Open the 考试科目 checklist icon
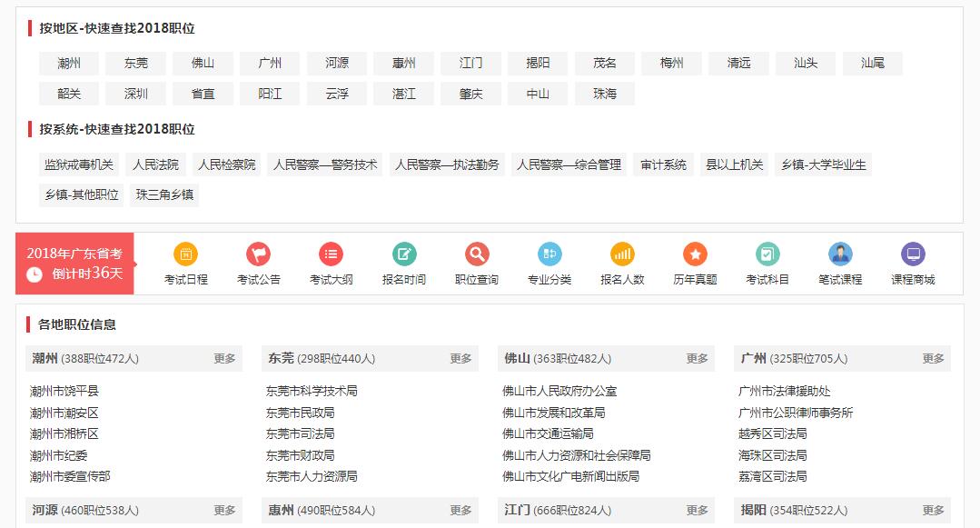The height and width of the screenshot is (528, 980). click(767, 254)
